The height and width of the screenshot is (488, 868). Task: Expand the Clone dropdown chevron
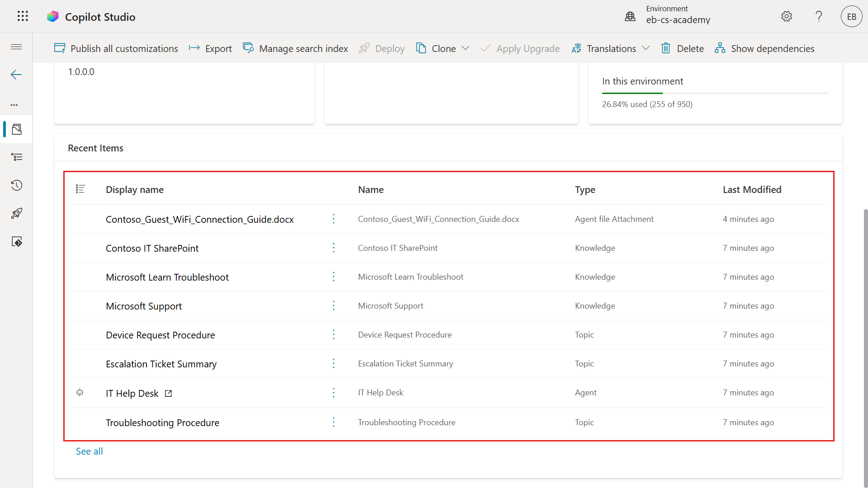click(465, 48)
